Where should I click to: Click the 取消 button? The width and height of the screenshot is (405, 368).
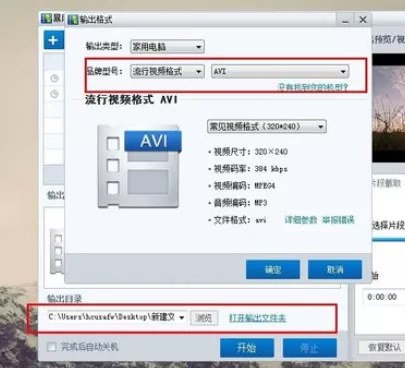click(335, 269)
